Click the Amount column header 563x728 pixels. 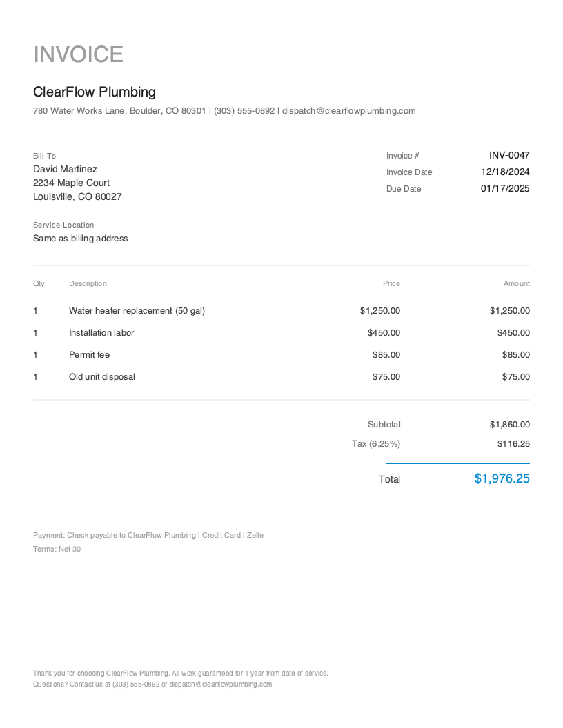coord(517,283)
